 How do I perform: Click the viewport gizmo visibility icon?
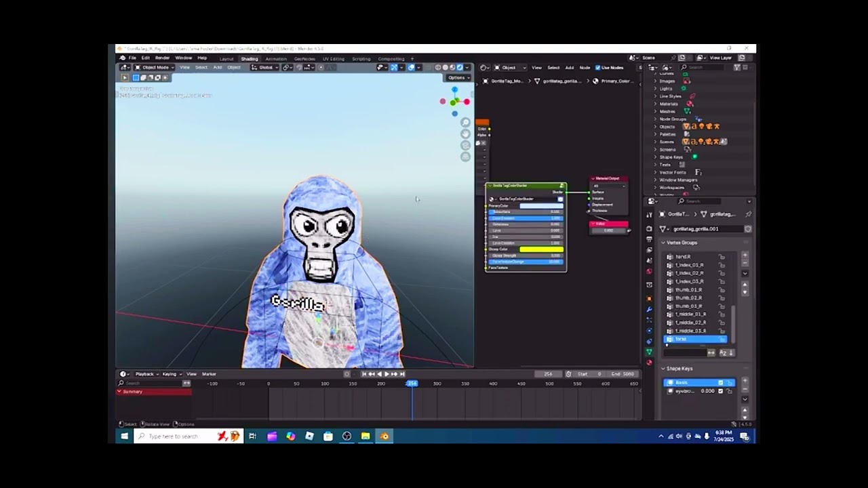393,67
